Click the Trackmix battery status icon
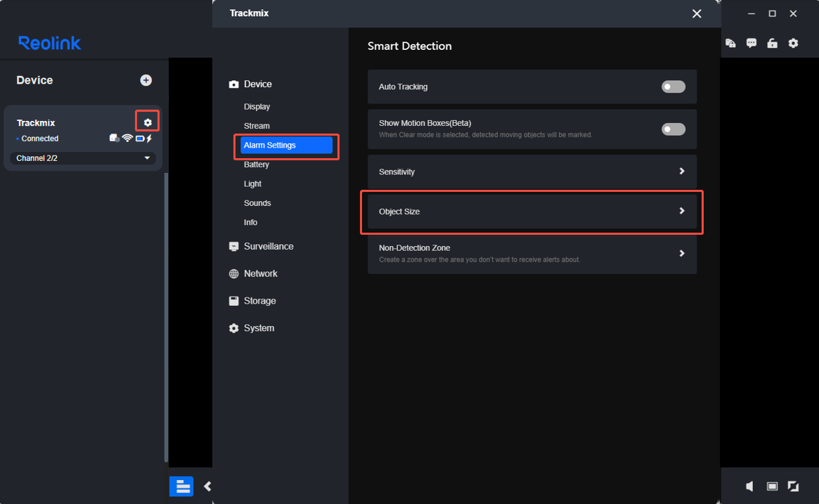 click(x=140, y=138)
